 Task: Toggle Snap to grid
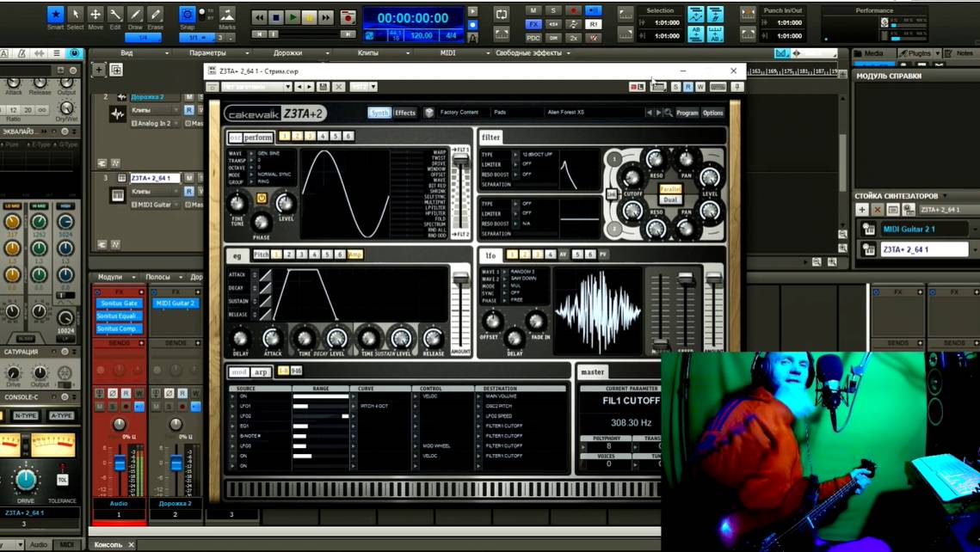point(187,14)
